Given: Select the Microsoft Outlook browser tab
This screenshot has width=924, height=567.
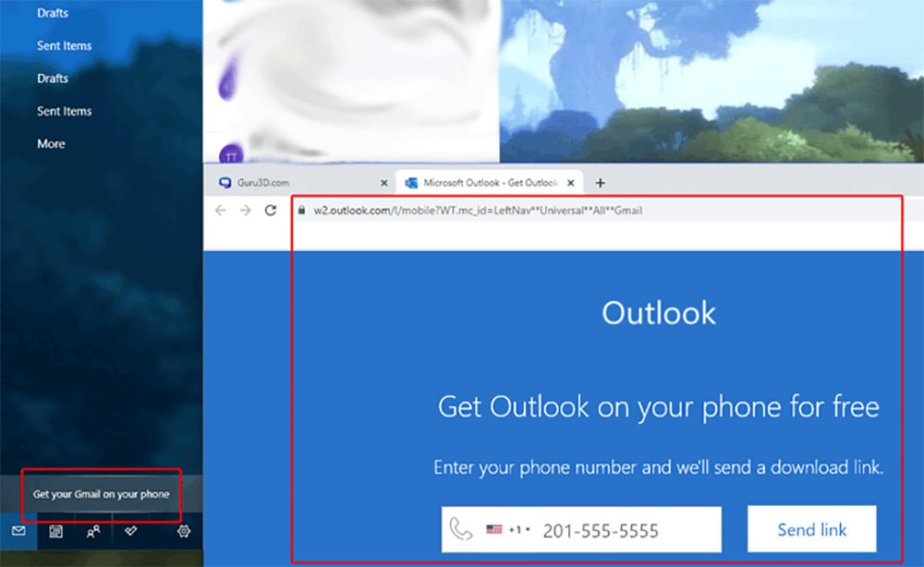Looking at the screenshot, I should pos(489,183).
